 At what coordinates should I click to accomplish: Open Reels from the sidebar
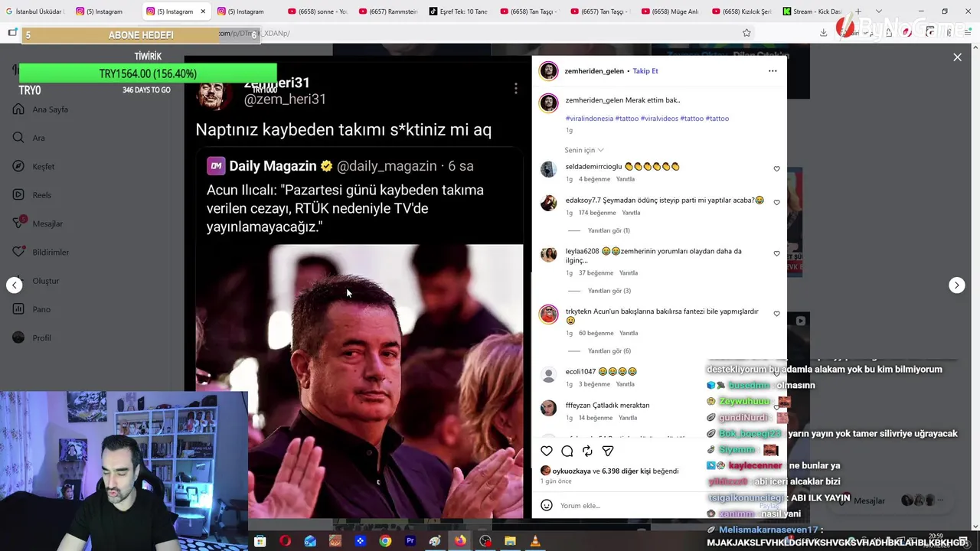[x=33, y=195]
